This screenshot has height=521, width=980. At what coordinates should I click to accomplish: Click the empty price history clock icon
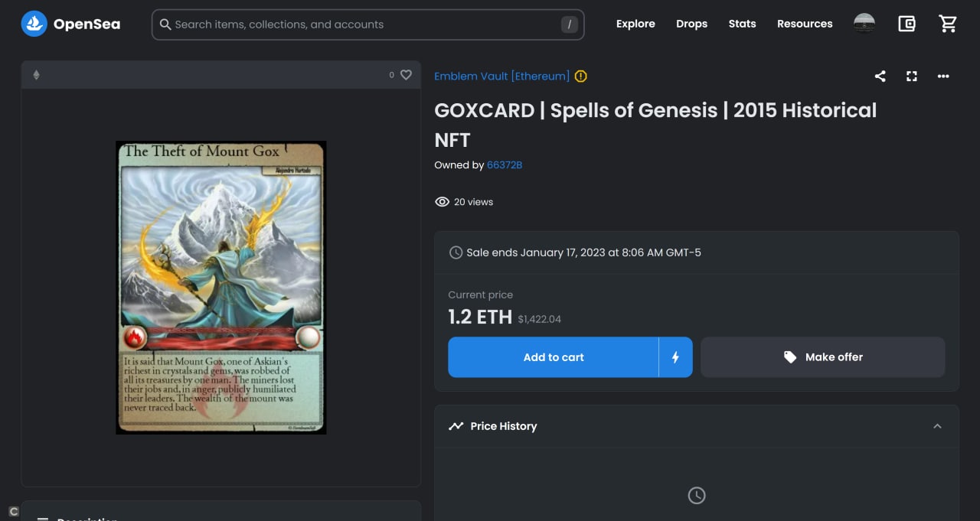[697, 496]
